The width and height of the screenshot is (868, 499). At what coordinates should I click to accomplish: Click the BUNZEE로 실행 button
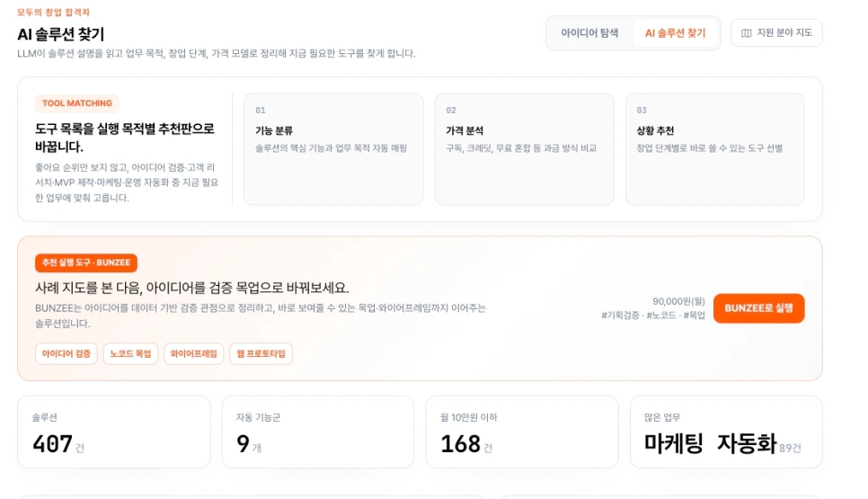(x=758, y=307)
